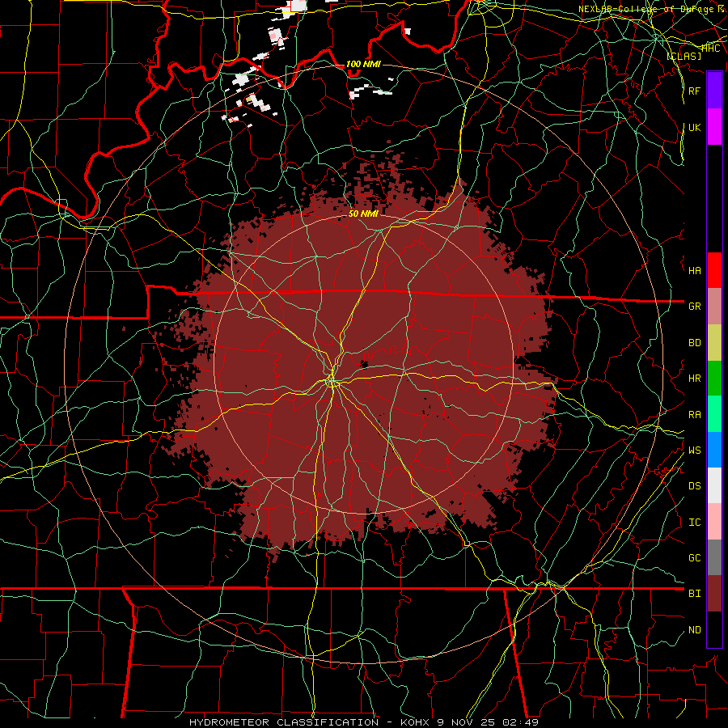Image resolution: width=728 pixels, height=728 pixels.
Task: Click the 50 NMI range ring label
Action: [x=363, y=214]
